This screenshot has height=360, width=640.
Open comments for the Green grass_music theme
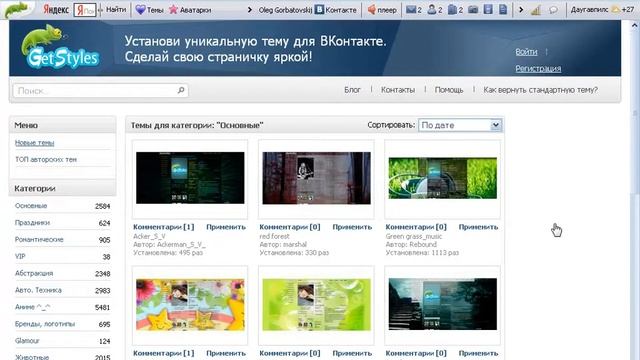pyautogui.click(x=416, y=227)
